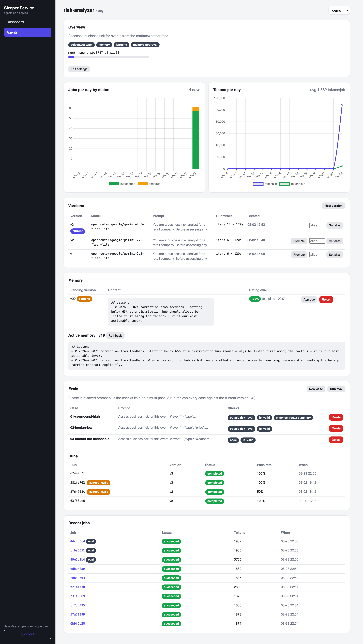Click the 'memory approval' tag

(x=145, y=45)
